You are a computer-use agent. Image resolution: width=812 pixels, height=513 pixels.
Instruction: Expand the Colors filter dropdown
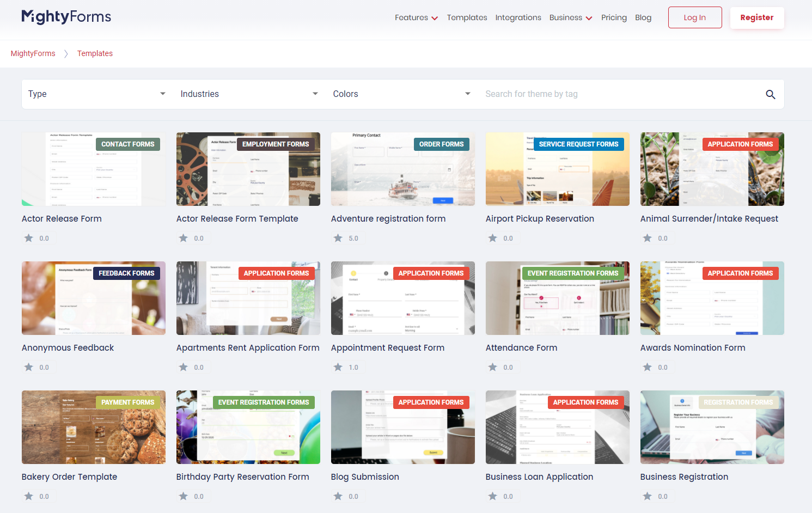(401, 94)
